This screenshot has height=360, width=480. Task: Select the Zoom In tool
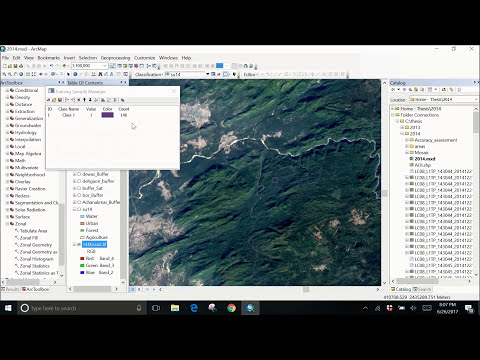[4, 74]
